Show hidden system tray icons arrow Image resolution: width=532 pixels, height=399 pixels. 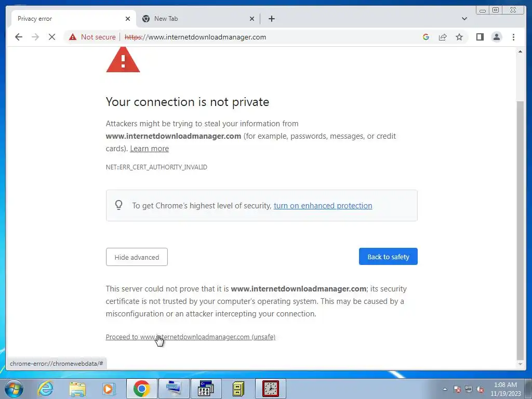(x=445, y=389)
